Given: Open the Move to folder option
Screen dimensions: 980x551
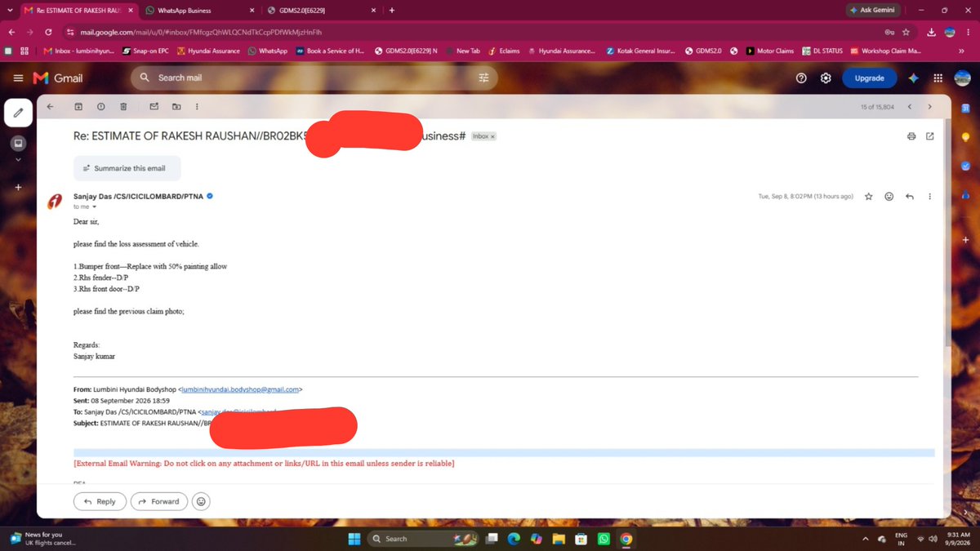Looking at the screenshot, I should click(x=176, y=106).
